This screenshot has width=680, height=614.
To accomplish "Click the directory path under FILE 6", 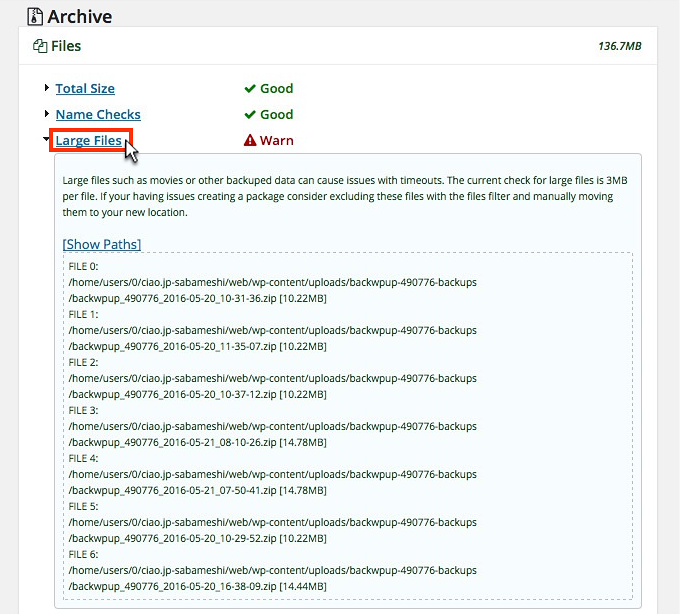I will [272, 570].
